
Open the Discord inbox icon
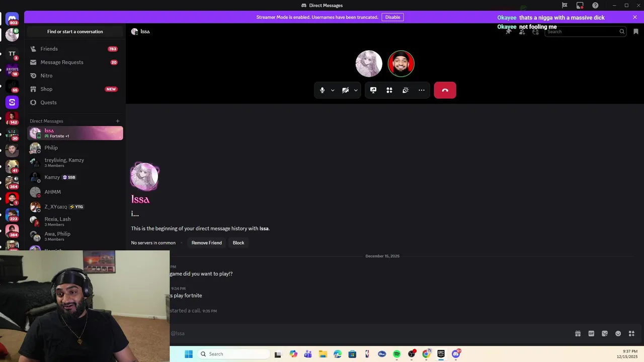[x=580, y=6]
